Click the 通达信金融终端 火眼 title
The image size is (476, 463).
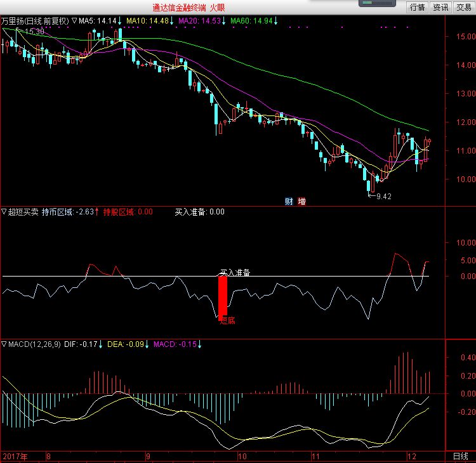[x=189, y=8]
